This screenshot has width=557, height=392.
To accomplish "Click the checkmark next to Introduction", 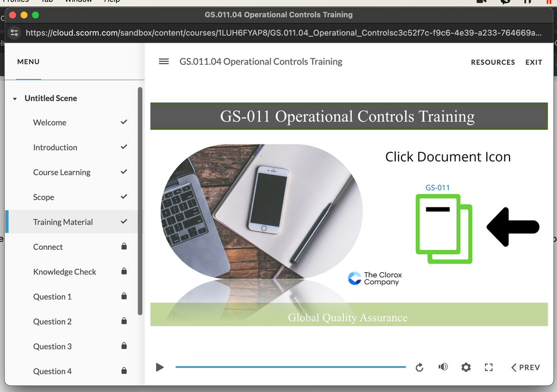I will tap(124, 147).
